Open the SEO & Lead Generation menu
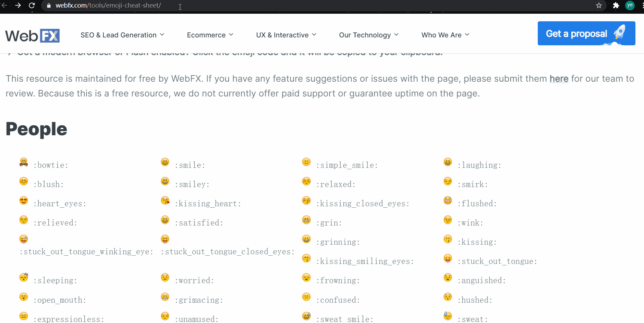The image size is (644, 323). (x=122, y=35)
